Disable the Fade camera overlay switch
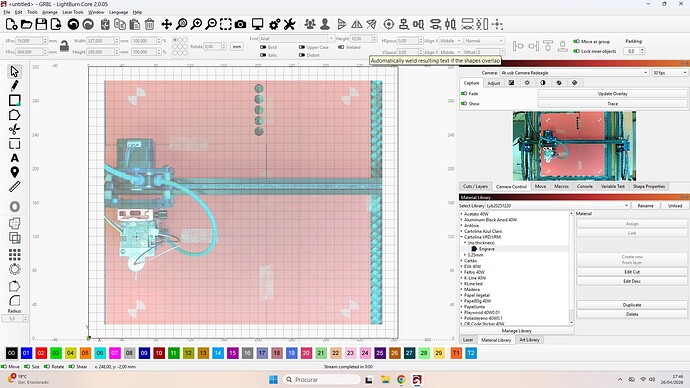The image size is (690, 388). tap(464, 93)
